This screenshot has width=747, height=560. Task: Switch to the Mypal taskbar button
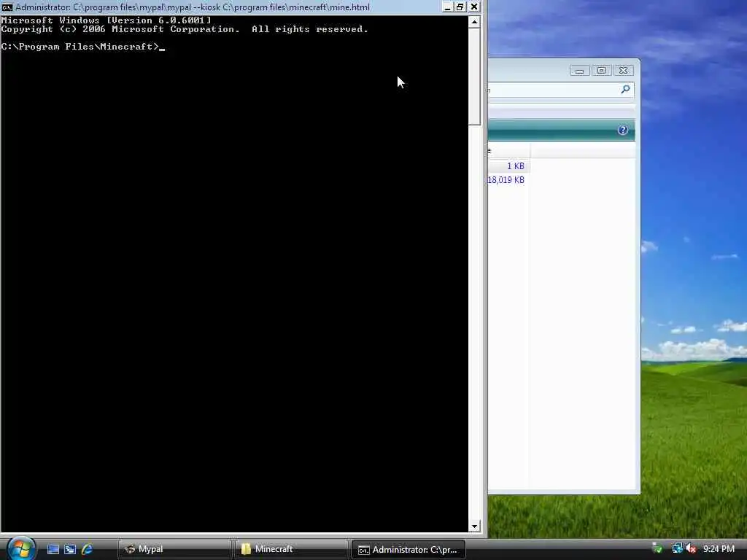[x=174, y=549]
